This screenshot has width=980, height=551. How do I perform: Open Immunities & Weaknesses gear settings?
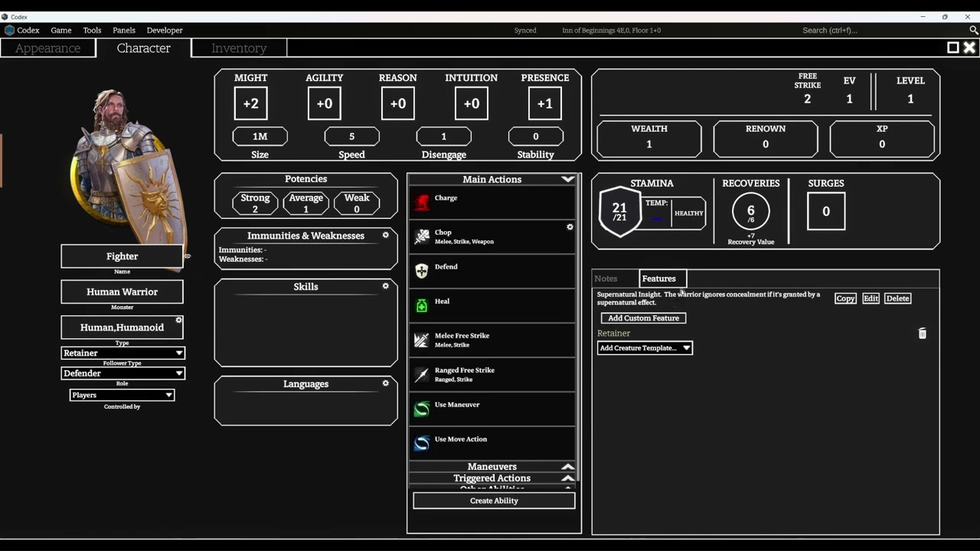(x=386, y=235)
